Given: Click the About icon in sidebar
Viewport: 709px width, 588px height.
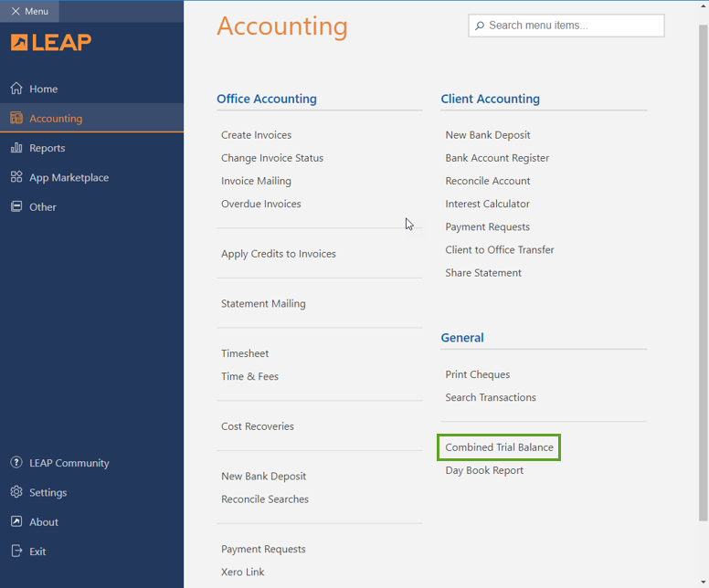Looking at the screenshot, I should [16, 522].
